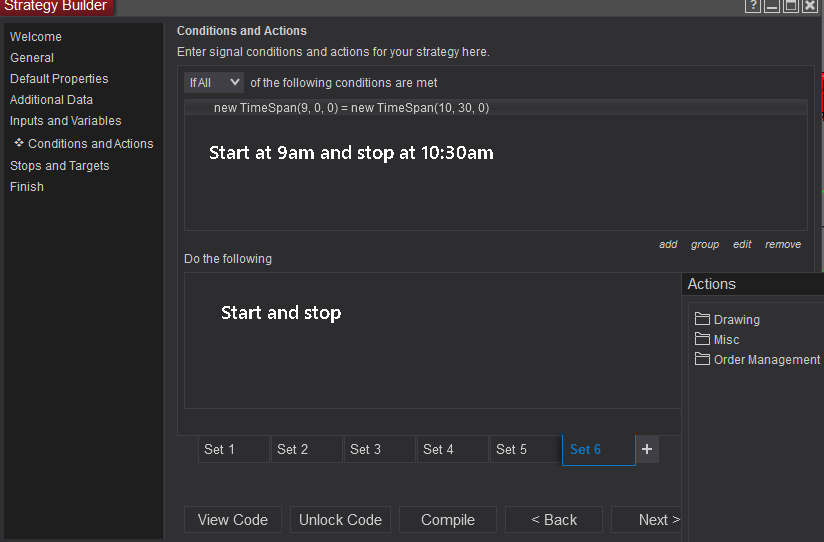
Task: Go to previous page with Back button
Action: 554,520
